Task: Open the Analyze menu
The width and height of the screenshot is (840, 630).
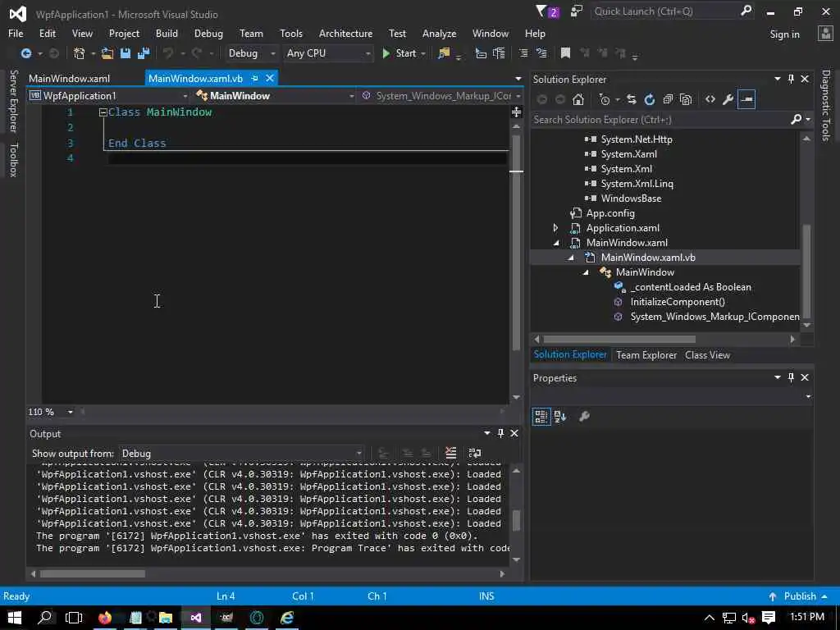Action: point(439,33)
